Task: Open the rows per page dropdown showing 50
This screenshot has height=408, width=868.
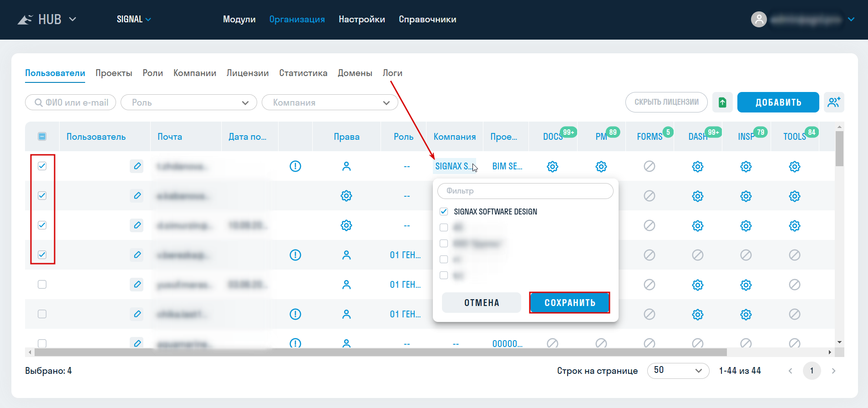Action: 678,371
